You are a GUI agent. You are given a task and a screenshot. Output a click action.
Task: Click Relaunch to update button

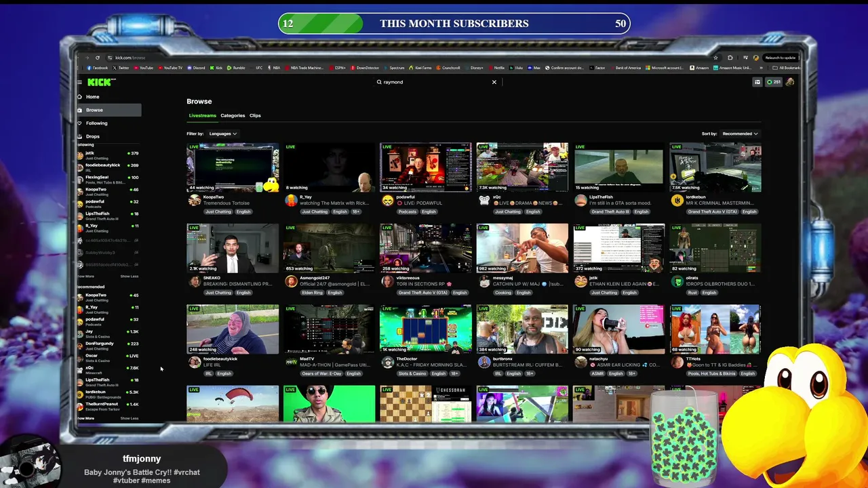[780, 58]
